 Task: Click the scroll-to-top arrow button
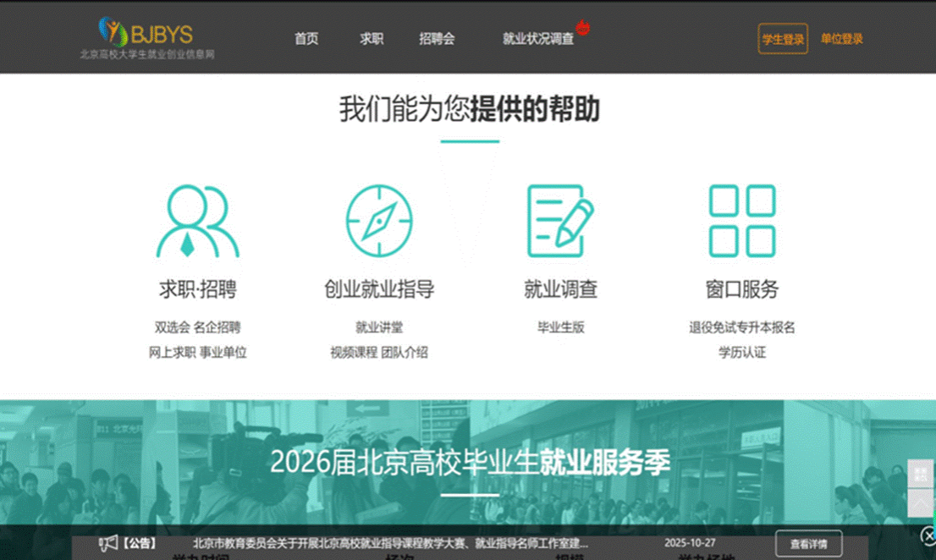tap(920, 502)
